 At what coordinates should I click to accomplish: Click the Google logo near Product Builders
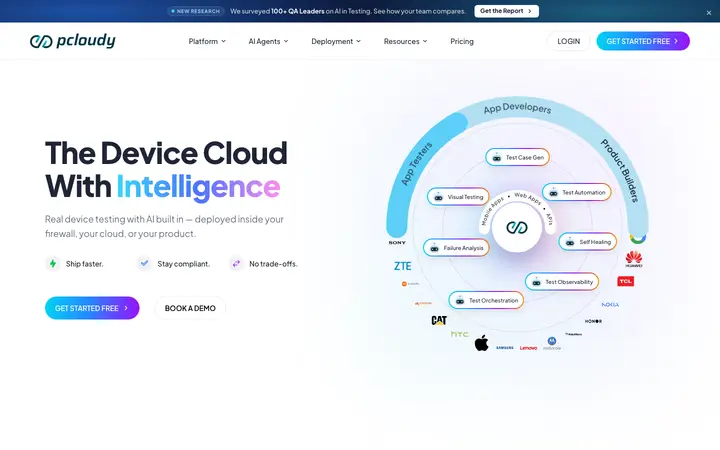[x=638, y=238]
